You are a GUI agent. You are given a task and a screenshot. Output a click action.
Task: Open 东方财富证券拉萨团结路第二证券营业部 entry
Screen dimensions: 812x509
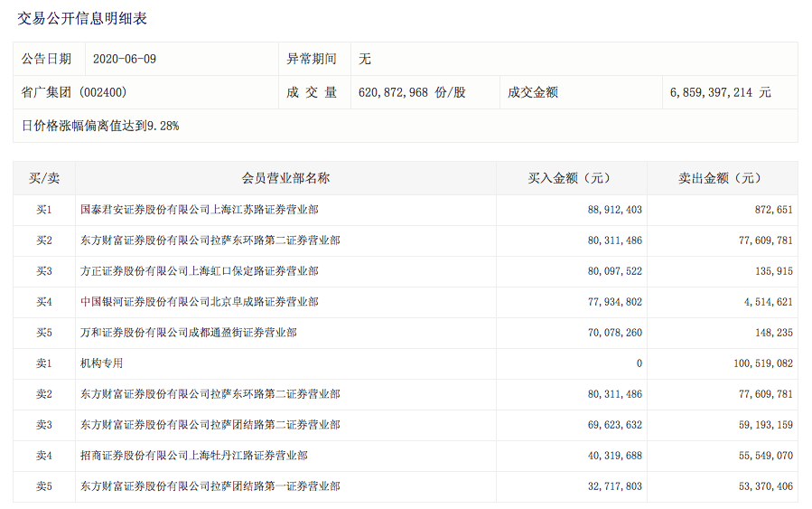tap(210, 425)
